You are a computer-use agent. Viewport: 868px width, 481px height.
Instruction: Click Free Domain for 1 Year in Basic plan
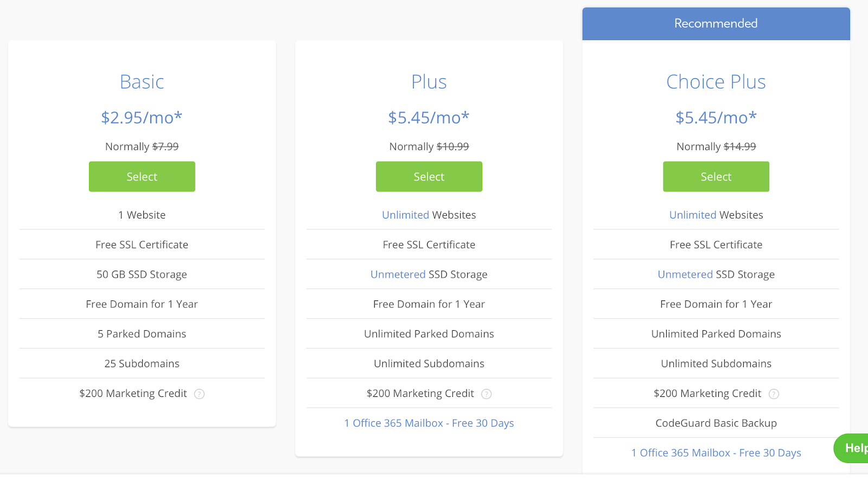click(142, 304)
